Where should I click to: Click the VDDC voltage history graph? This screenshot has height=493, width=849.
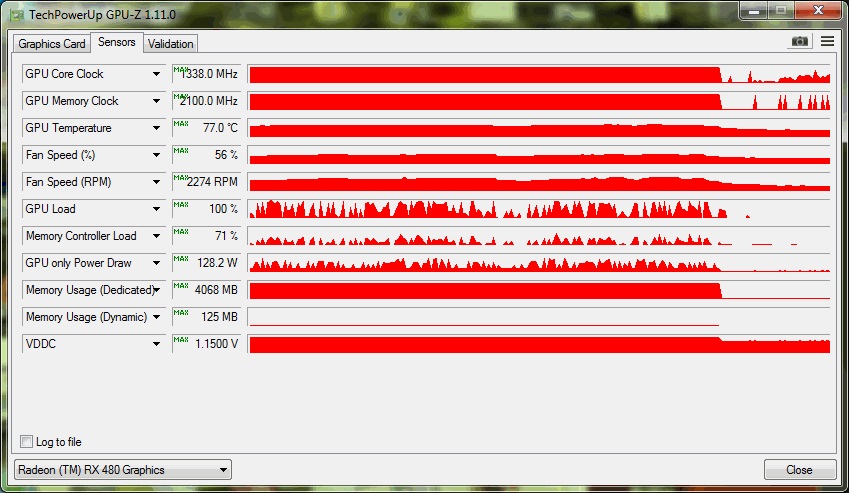coord(539,344)
